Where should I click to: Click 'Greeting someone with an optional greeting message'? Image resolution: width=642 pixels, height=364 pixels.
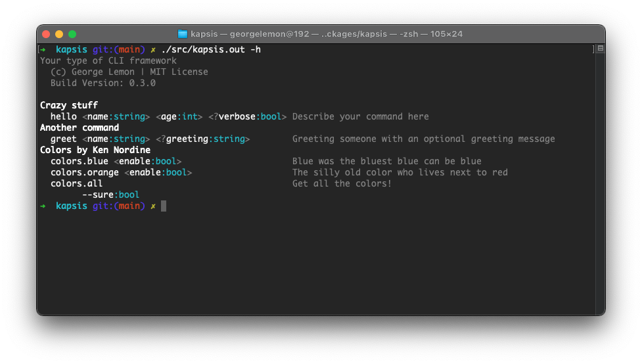(x=424, y=139)
